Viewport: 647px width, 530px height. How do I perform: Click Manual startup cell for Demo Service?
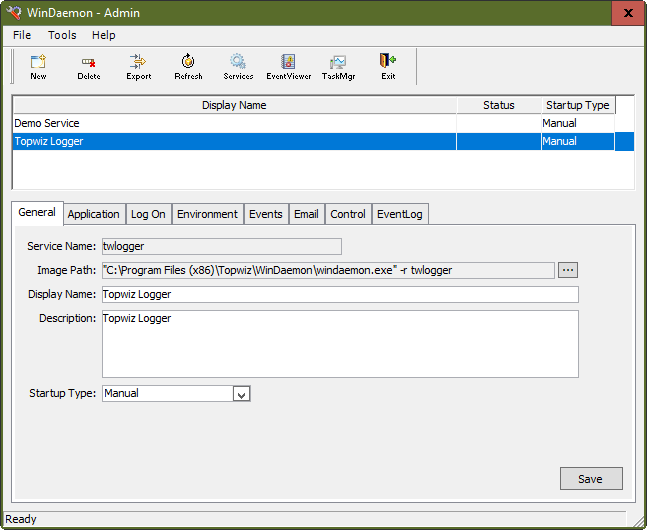(x=578, y=123)
